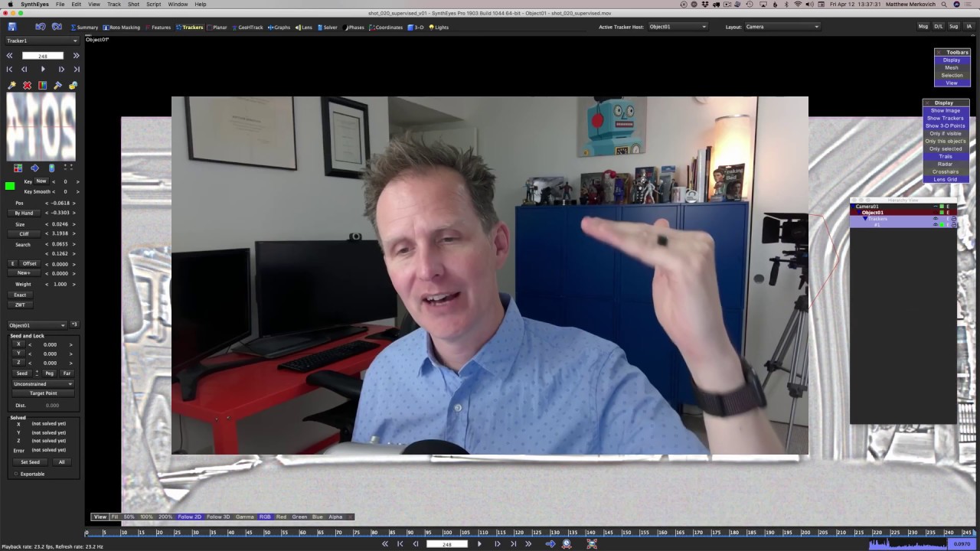This screenshot has height=551, width=980.
Task: Open the Track menu
Action: point(114,5)
